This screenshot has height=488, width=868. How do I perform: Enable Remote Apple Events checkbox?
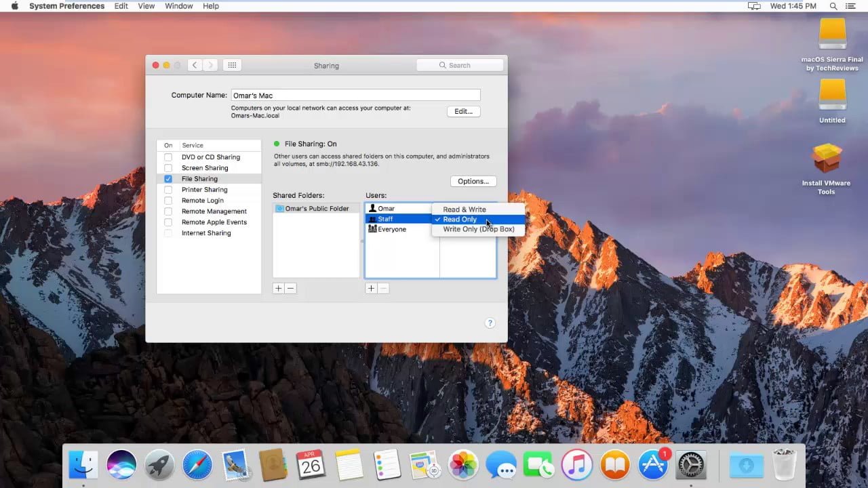tap(168, 222)
